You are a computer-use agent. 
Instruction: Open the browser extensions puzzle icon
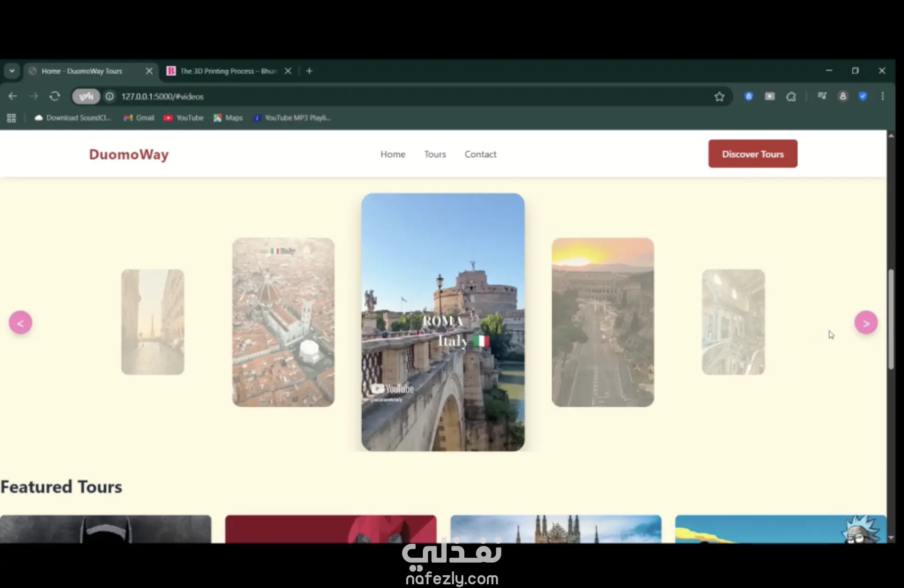point(791,97)
